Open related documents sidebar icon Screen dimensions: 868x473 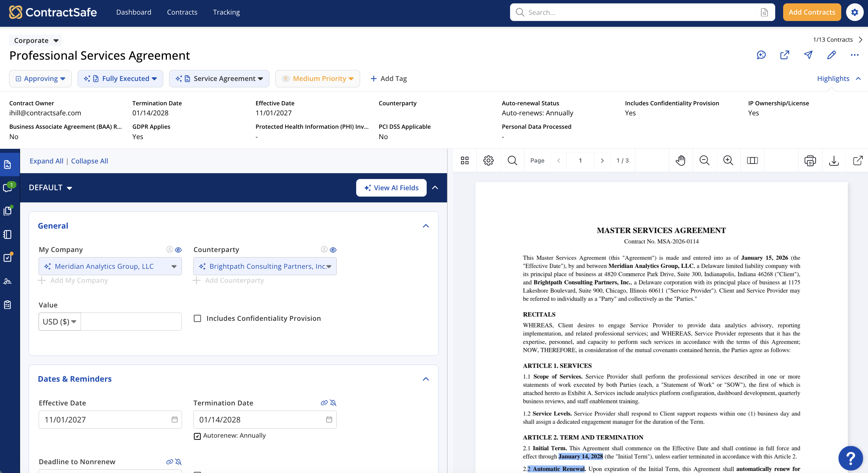pos(7,211)
